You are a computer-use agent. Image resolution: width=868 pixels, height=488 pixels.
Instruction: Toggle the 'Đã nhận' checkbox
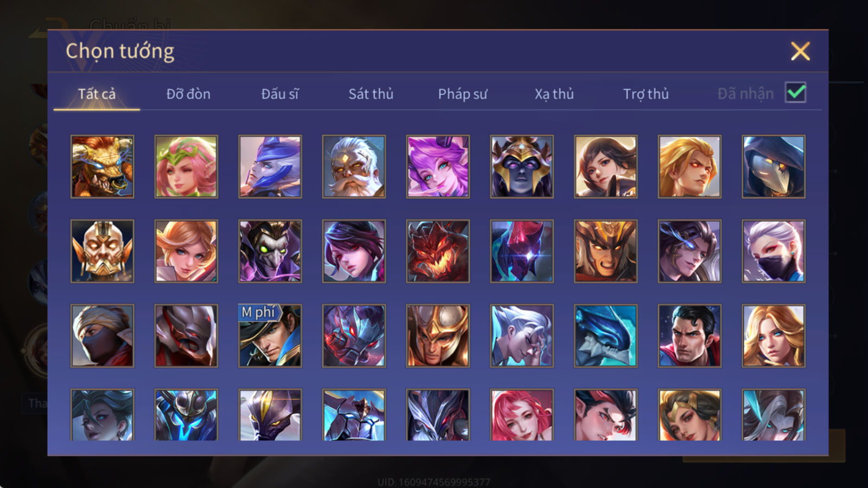795,93
